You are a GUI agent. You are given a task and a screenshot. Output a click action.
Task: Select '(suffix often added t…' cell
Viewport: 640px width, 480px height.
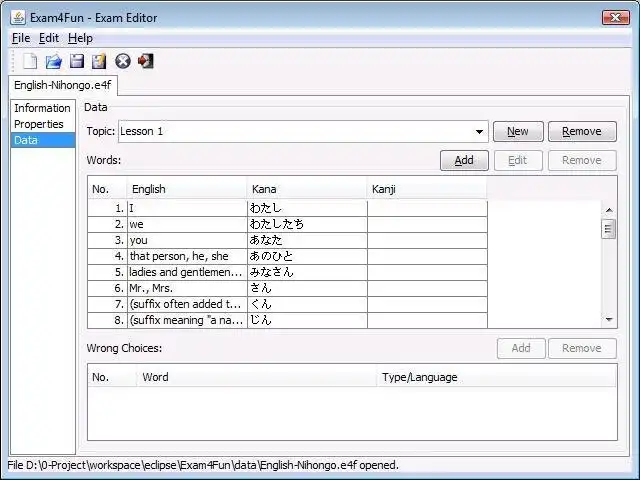tap(187, 304)
